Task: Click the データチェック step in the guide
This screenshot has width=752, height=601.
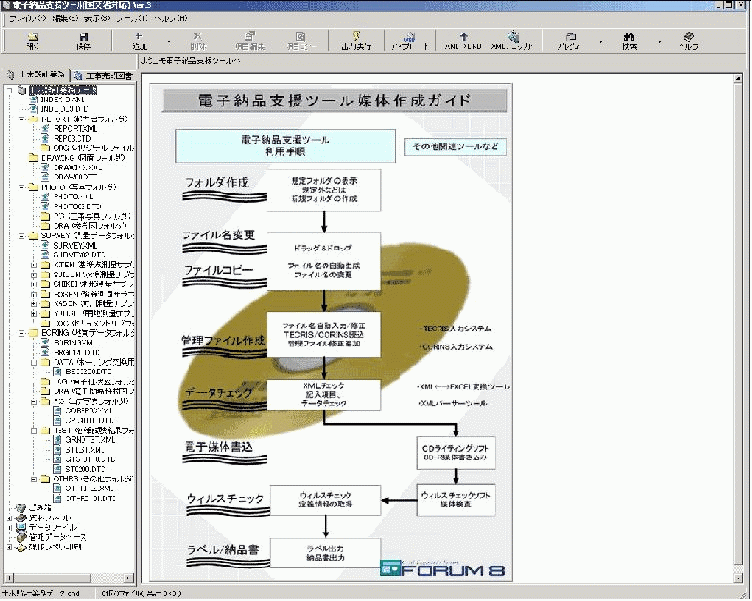Action: (220, 393)
